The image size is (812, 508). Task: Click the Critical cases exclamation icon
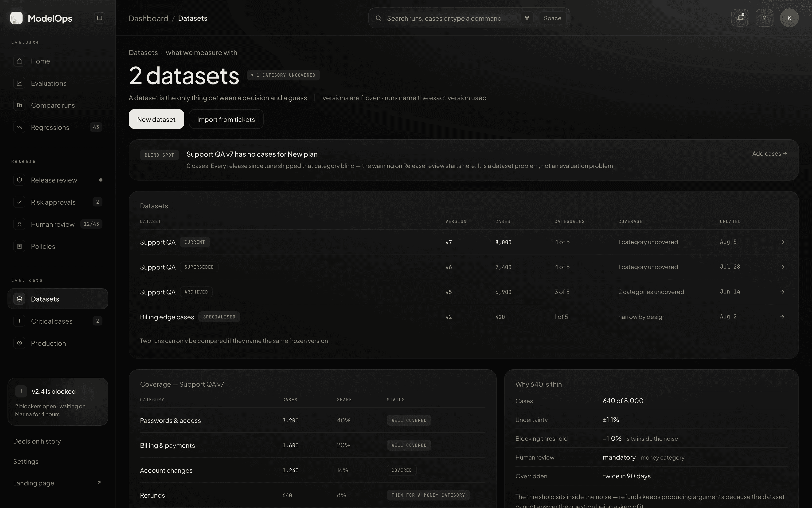coord(20,321)
